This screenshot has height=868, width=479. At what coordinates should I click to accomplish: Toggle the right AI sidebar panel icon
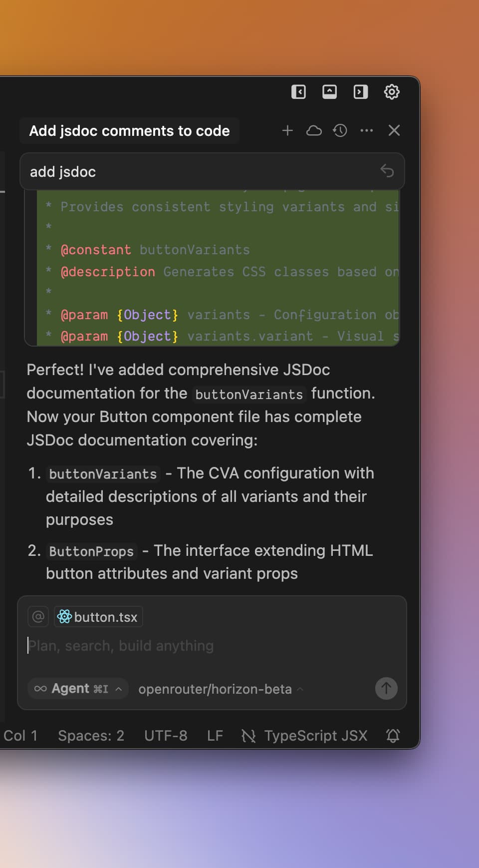[x=360, y=92]
